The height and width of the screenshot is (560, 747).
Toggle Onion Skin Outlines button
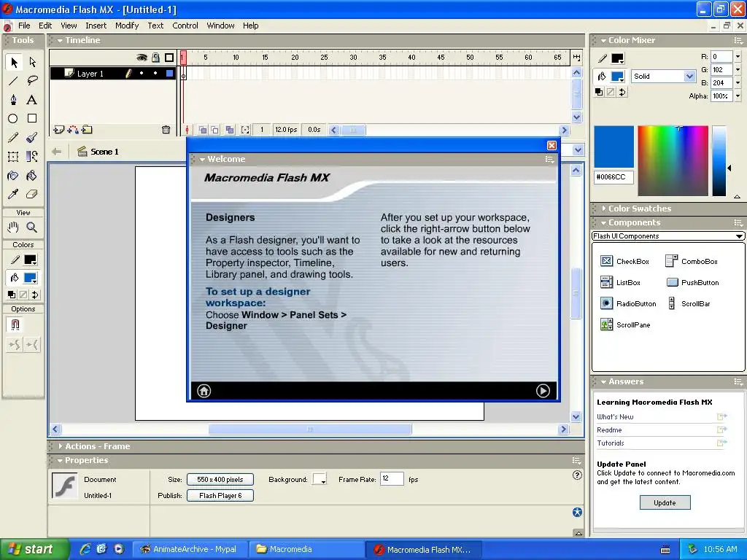[215, 130]
